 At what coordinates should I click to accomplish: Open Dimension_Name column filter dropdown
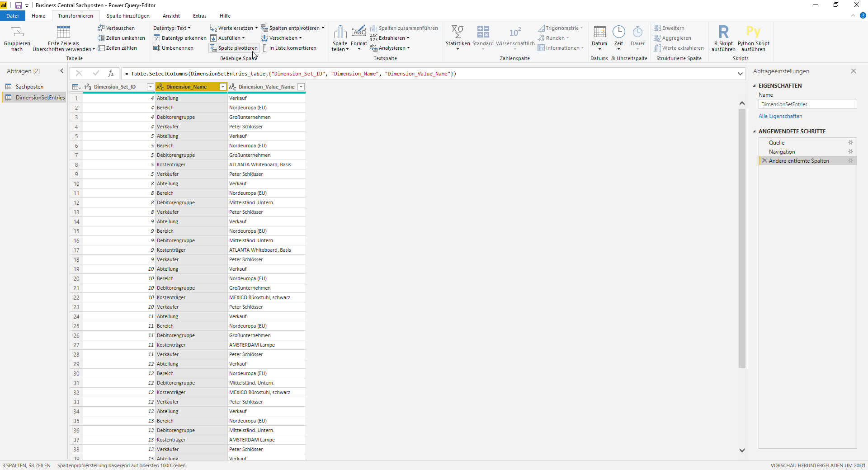click(x=222, y=87)
